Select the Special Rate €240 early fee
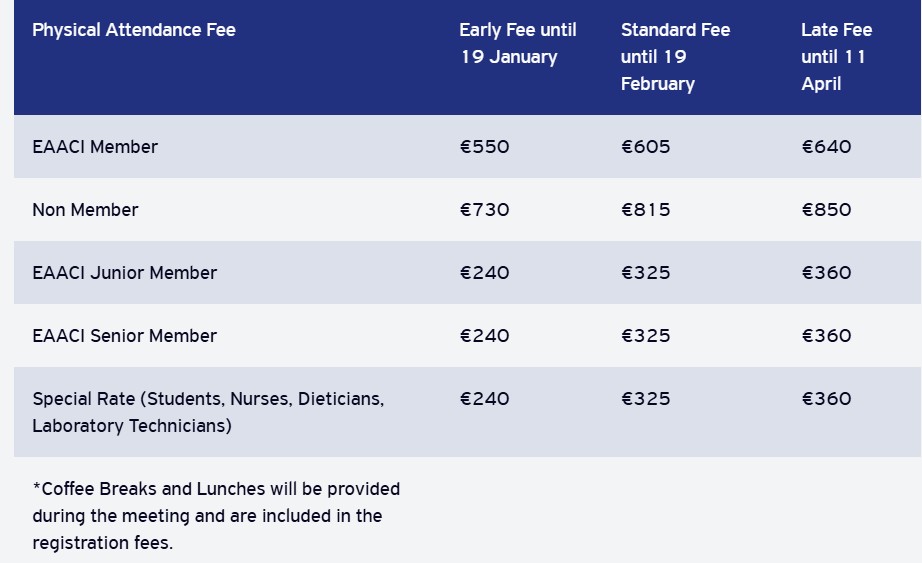The image size is (922, 563). pyautogui.click(x=485, y=399)
